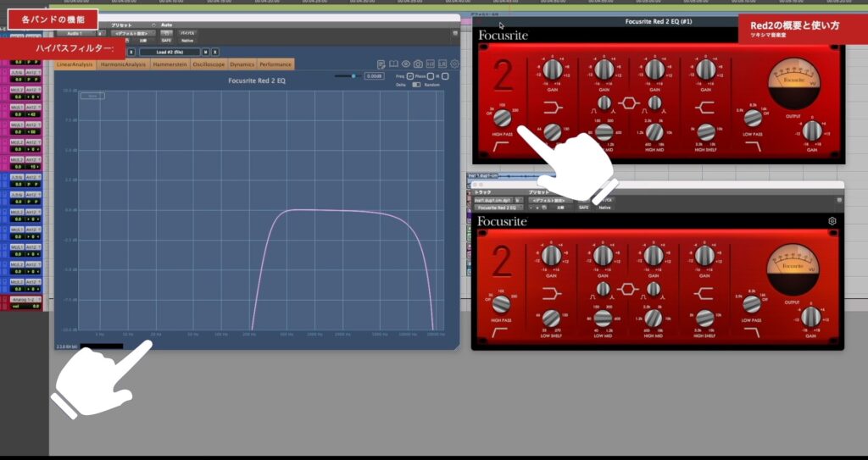Image resolution: width=868 pixels, height=460 pixels.
Task: Adjust the analyzer gain slider near 0.00dB
Action: pyautogui.click(x=353, y=76)
